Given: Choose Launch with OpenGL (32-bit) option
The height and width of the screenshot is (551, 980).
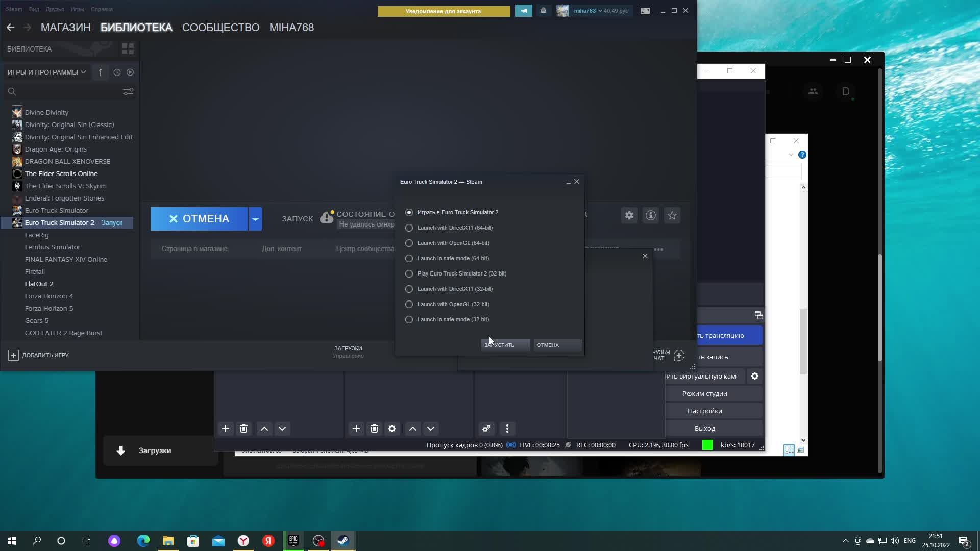Looking at the screenshot, I should 409,304.
